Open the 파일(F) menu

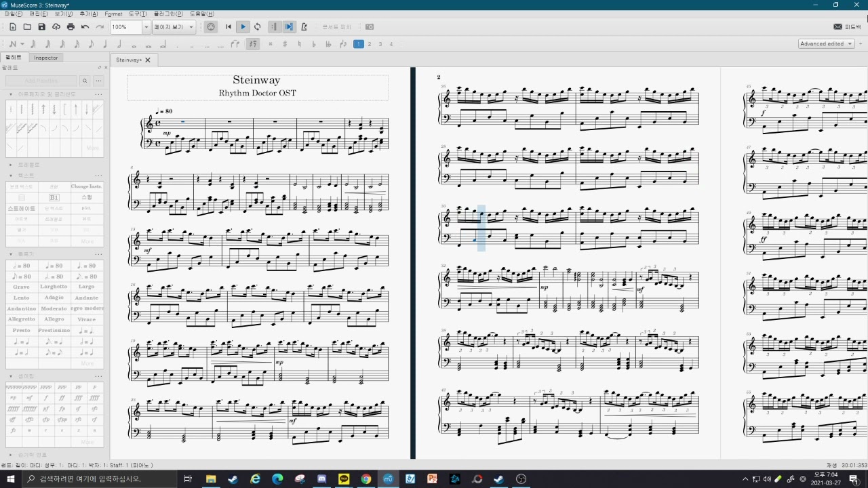click(x=13, y=14)
